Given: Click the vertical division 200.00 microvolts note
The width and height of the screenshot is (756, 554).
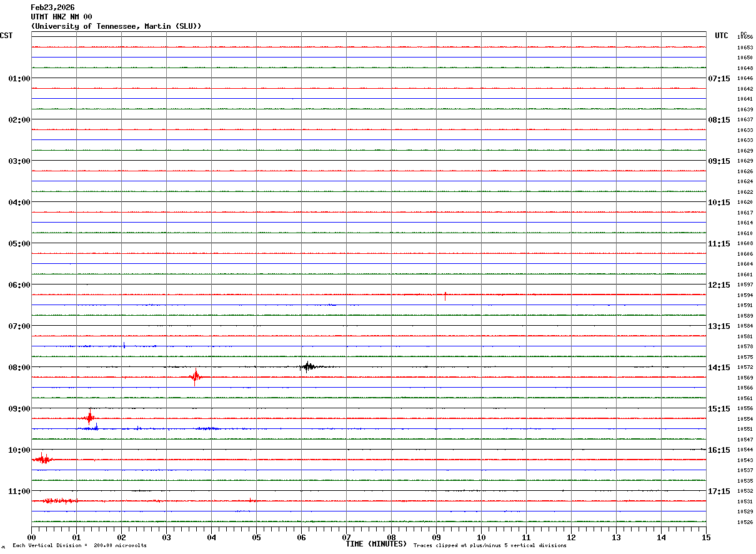Looking at the screenshot, I should [80, 546].
